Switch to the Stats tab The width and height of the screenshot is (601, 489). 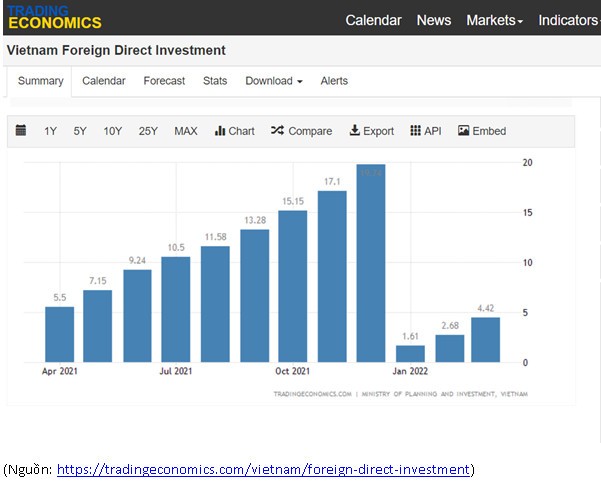(215, 81)
